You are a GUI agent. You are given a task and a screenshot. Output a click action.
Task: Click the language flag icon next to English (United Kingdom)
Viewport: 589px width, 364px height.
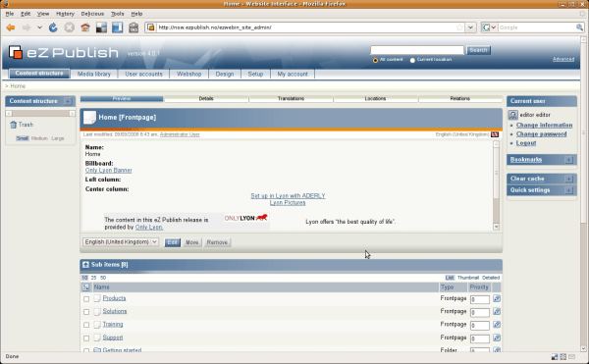pos(495,134)
